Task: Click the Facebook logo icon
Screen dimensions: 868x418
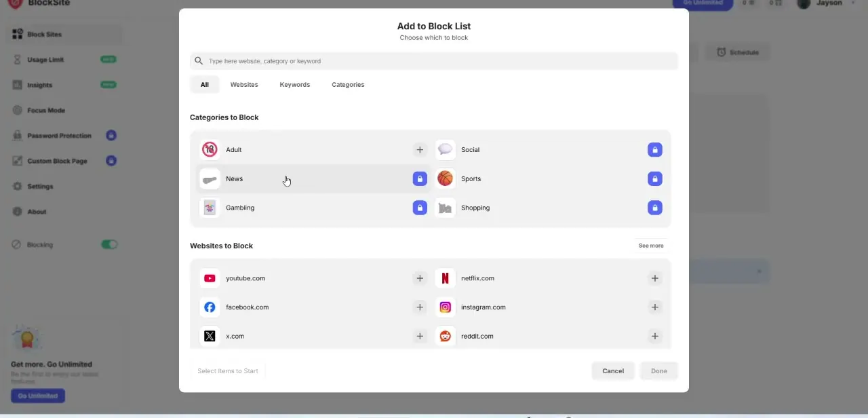Action: point(210,307)
